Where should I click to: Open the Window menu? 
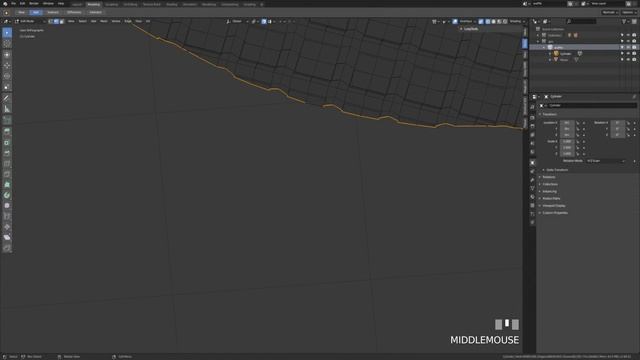(48, 4)
